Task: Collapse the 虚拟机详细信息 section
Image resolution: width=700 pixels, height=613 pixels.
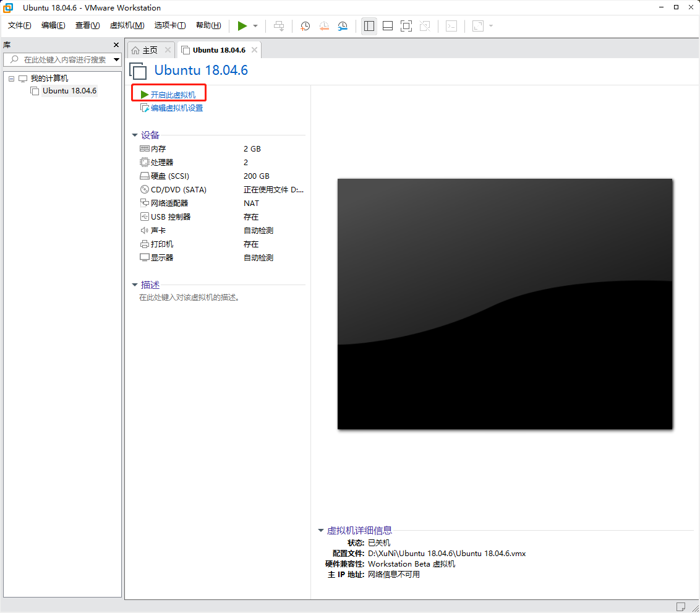Action: (320, 530)
